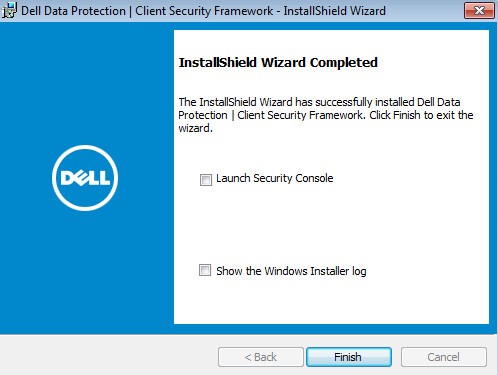Screen dimensions: 498x375
Task: Click the blue banner below the Dell logo
Action: point(85,272)
